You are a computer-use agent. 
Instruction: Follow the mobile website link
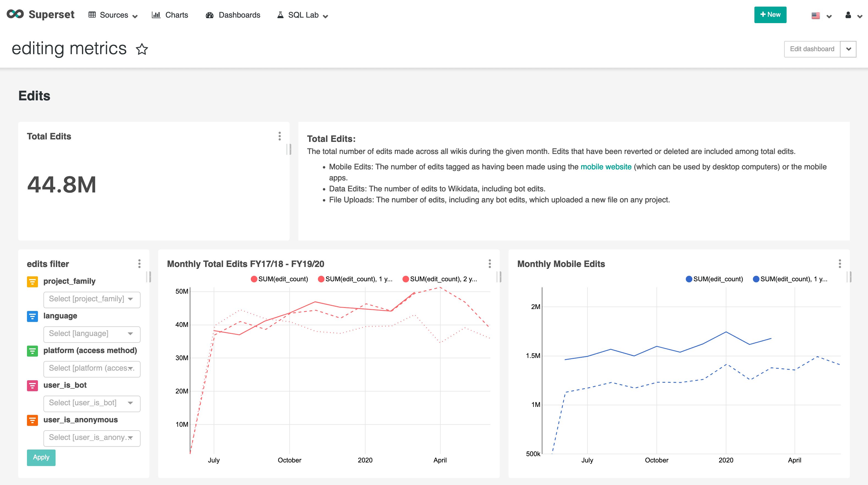pyautogui.click(x=606, y=166)
